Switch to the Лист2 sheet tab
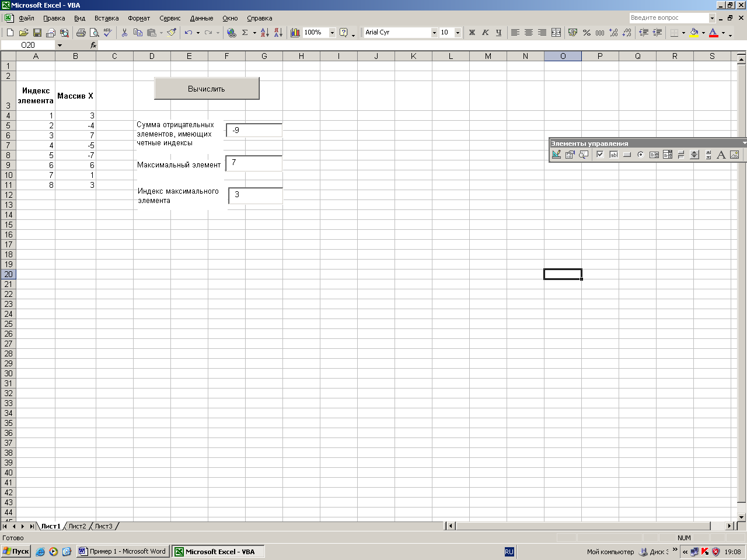The image size is (747, 560). [77, 526]
